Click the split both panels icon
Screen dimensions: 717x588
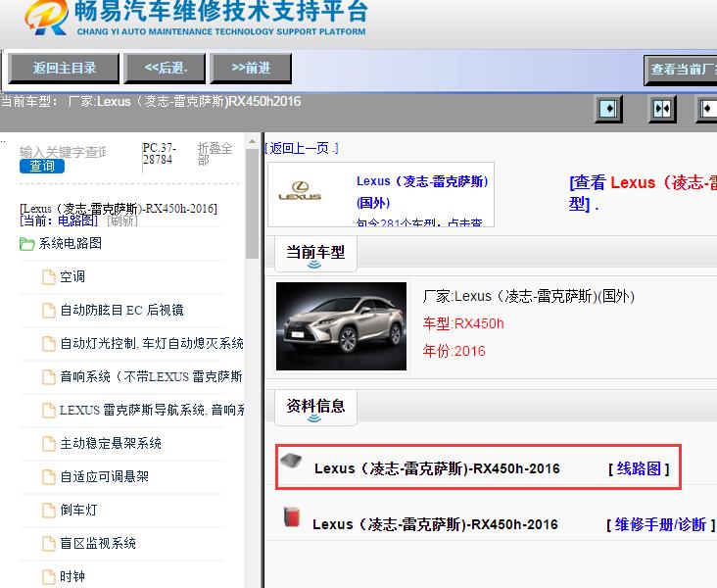[662, 110]
